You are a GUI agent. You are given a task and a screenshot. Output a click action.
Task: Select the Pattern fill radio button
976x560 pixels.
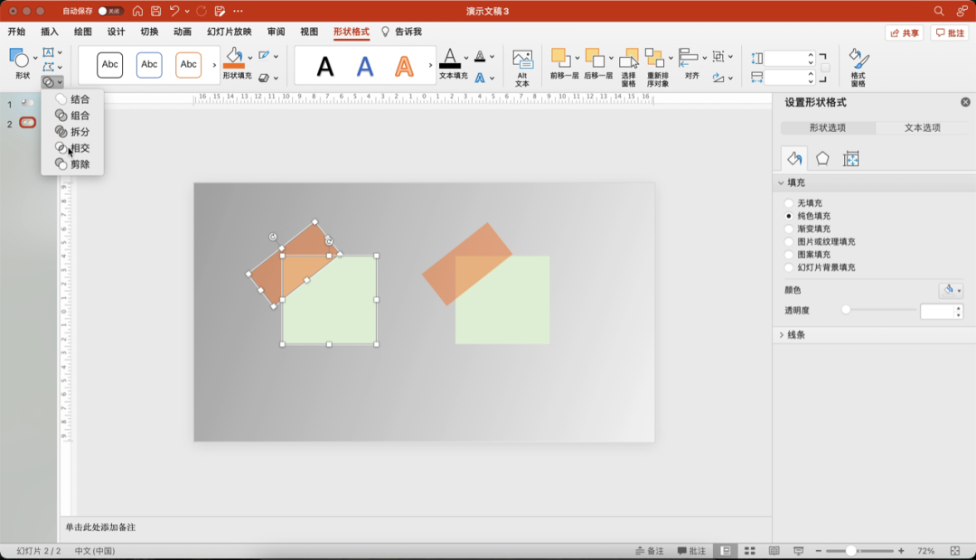tap(789, 255)
